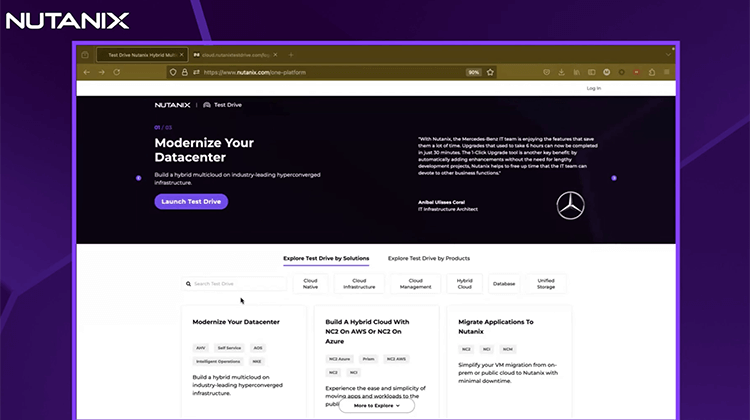Screen dimensions: 750x420
Task: Click the Launch Test Drive button
Action: tap(191, 201)
